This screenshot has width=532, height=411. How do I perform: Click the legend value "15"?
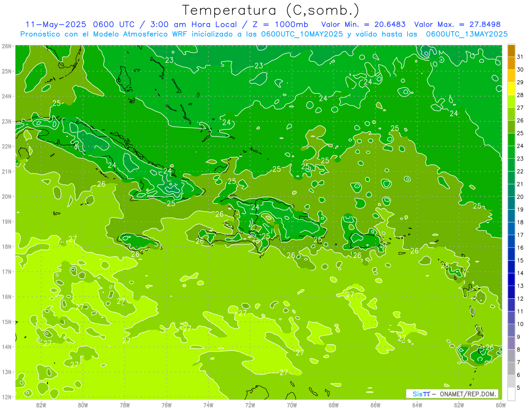pos(520,260)
